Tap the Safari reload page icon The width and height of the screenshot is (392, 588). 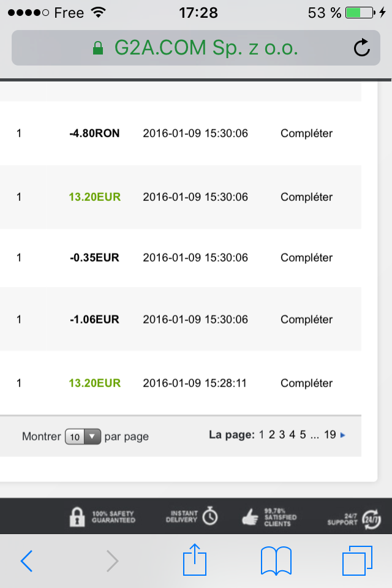362,48
